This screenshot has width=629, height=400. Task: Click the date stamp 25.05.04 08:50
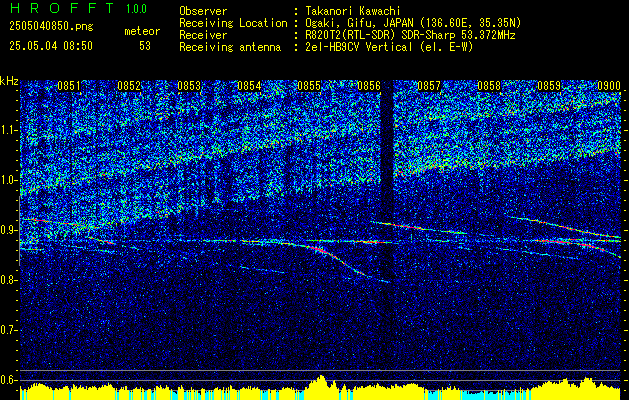pos(51,46)
